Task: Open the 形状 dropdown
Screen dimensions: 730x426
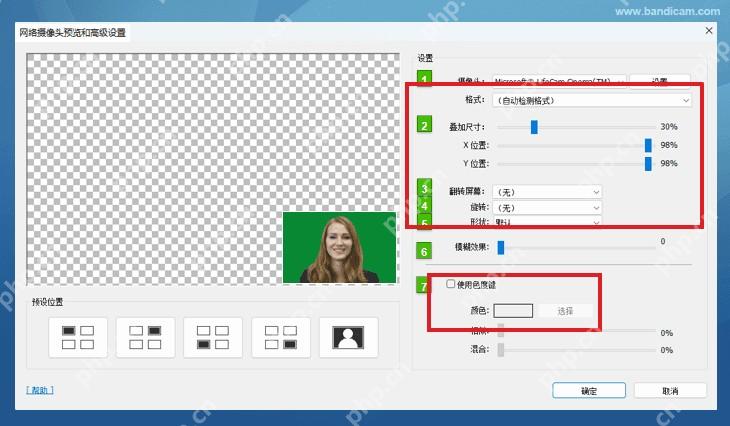Action: [x=547, y=222]
